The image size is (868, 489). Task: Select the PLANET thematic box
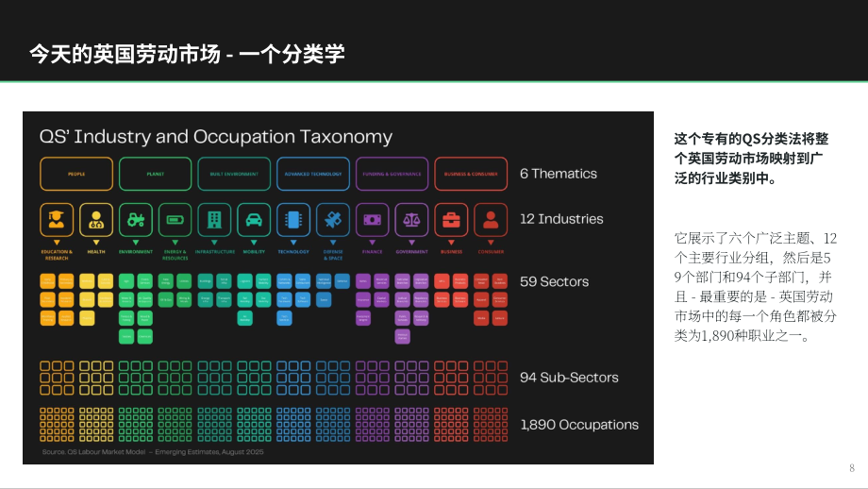tap(156, 174)
